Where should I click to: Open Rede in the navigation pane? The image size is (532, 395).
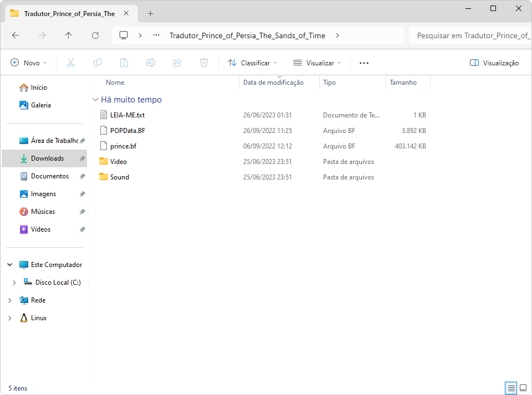pos(33,300)
